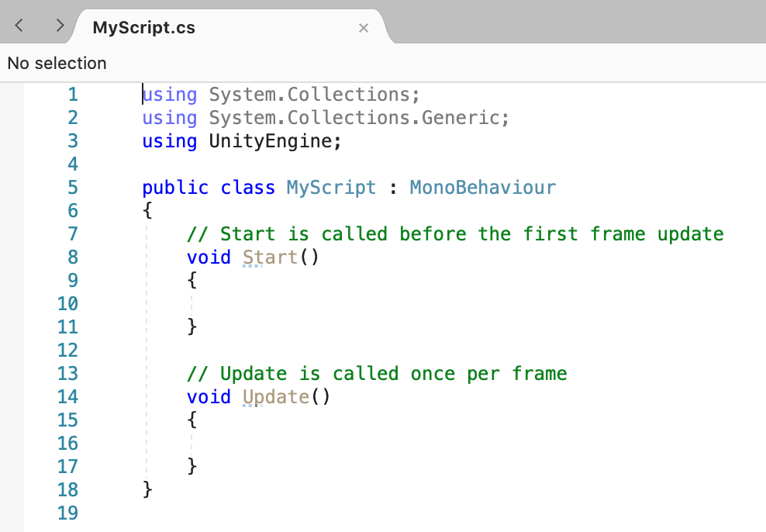766x532 pixels.
Task: Click line number 19 in gutter
Action: point(67,513)
